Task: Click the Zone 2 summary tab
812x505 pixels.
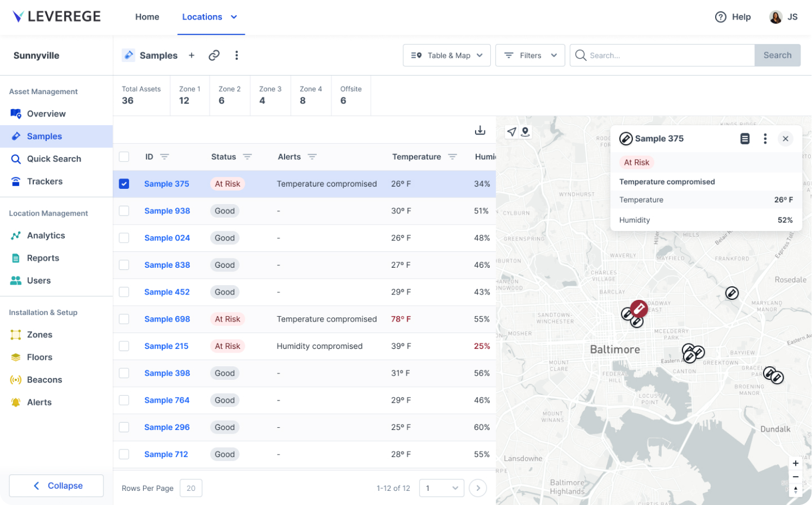Action: (229, 95)
